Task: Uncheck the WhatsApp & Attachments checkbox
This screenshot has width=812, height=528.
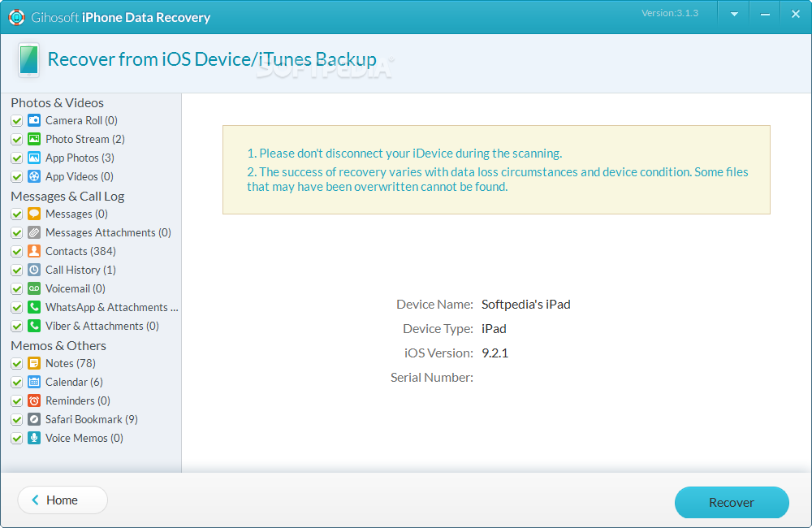Action: [16, 307]
